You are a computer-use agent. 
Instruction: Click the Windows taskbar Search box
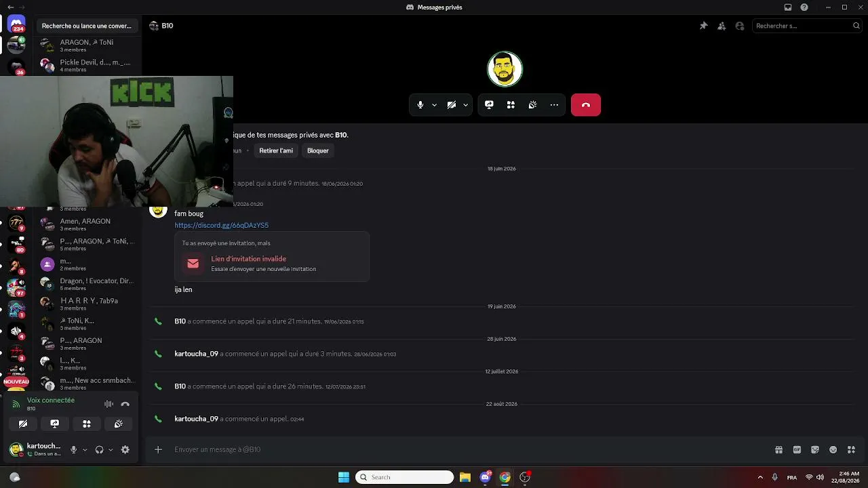(x=404, y=477)
